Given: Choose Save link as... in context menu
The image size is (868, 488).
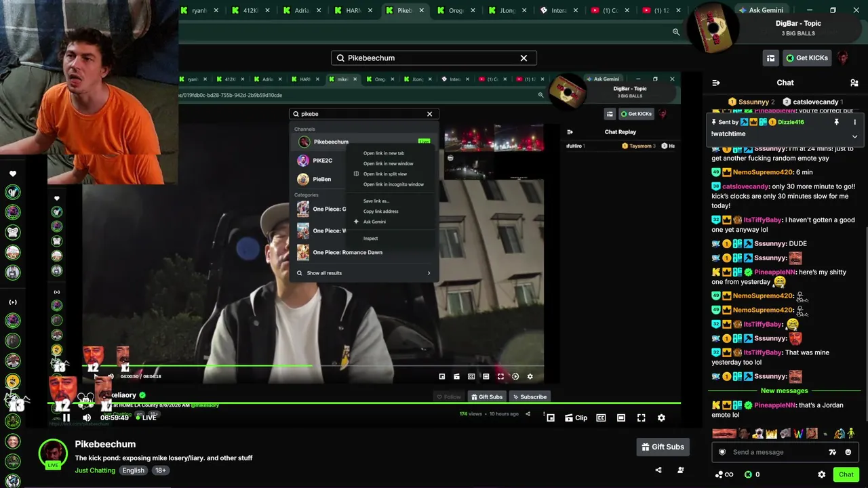Looking at the screenshot, I should click(376, 201).
